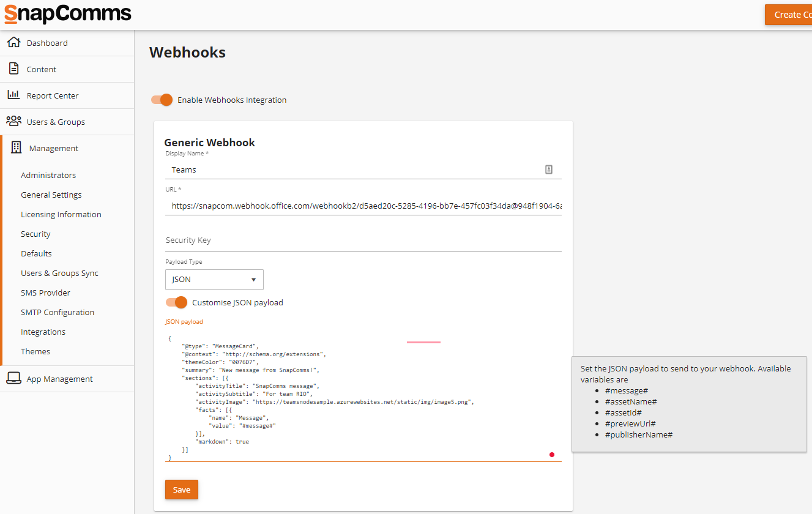812x514 pixels.
Task: Open App Management in the sidebar
Action: 67,379
